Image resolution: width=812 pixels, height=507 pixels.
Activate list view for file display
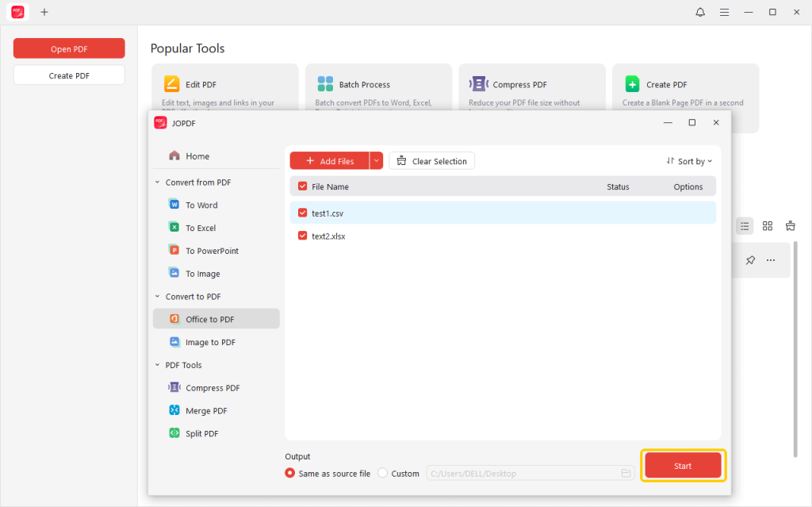[744, 225]
